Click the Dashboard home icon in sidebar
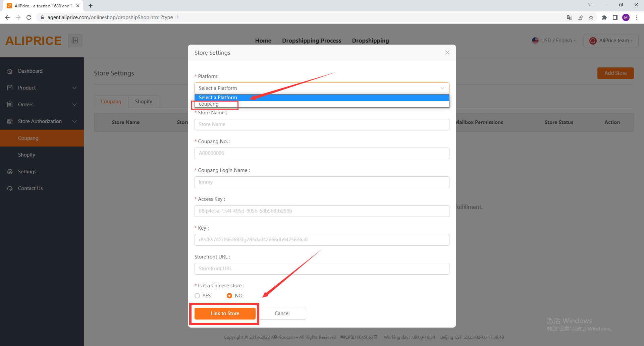This screenshot has height=346, width=644. (10, 71)
